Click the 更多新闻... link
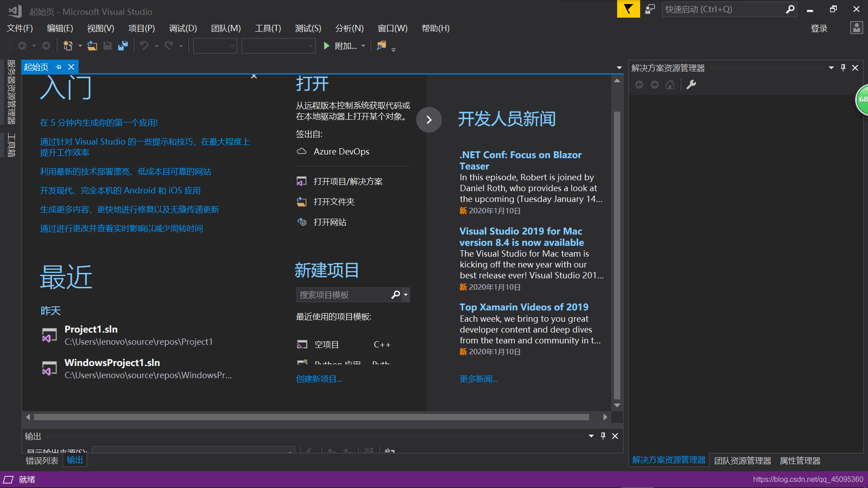Screen dimensions: 868x488 tap(479, 379)
